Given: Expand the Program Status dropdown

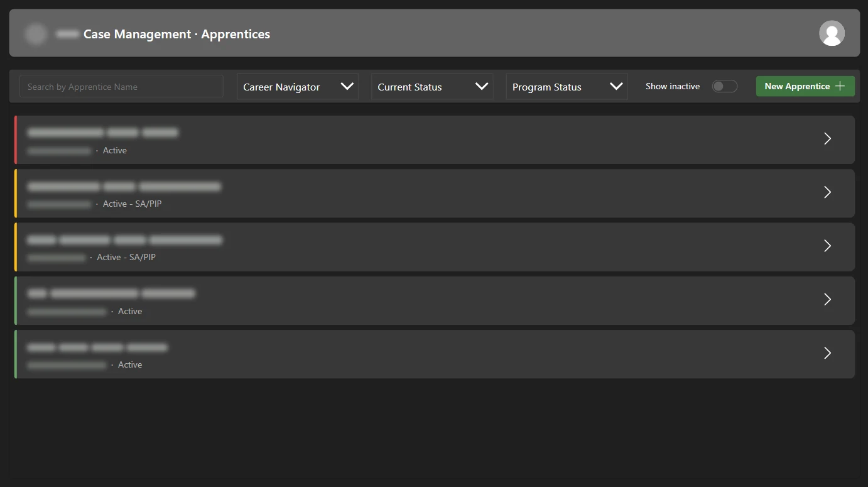Looking at the screenshot, I should pyautogui.click(x=567, y=87).
